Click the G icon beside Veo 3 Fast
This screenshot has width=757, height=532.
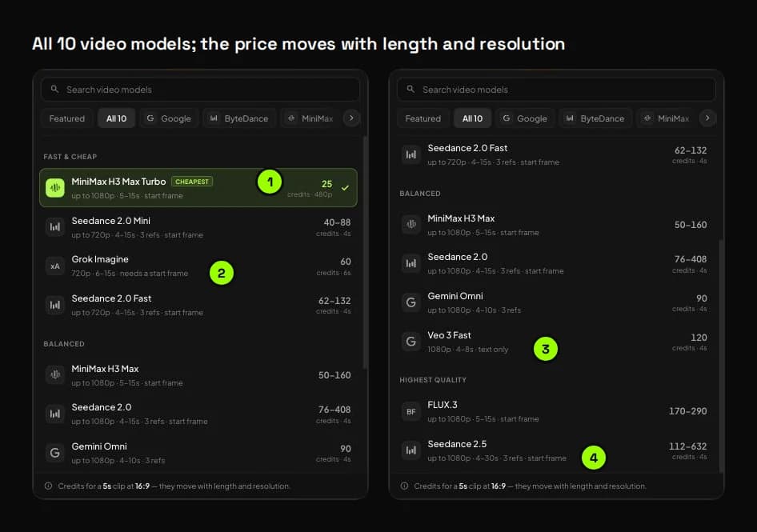pos(411,342)
